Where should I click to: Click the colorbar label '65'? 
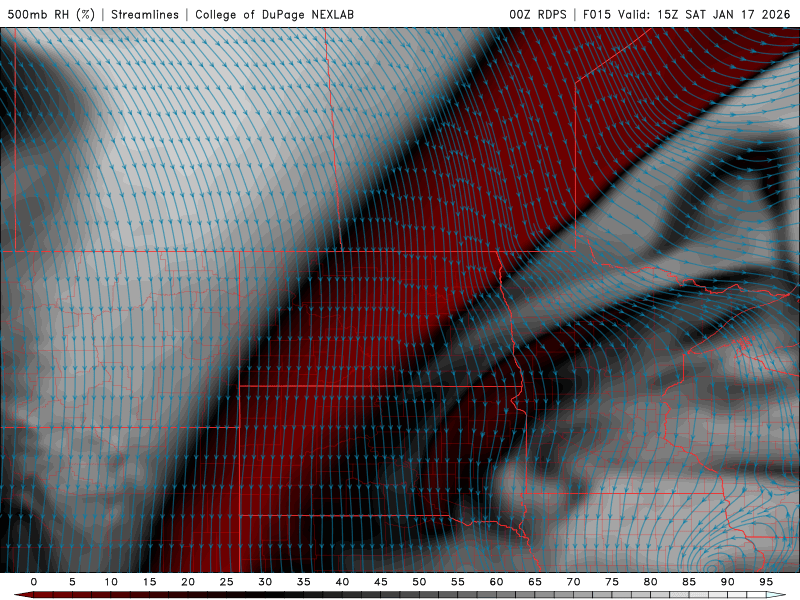pos(535,582)
